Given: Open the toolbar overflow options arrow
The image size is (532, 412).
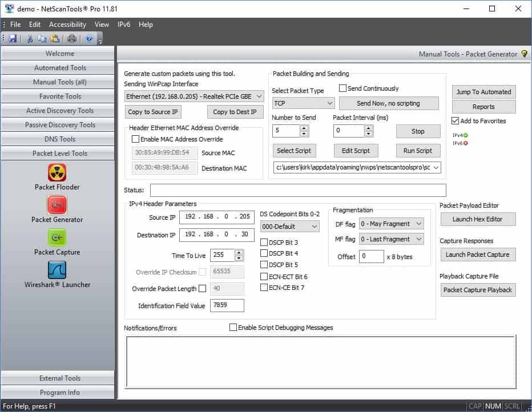Looking at the screenshot, I should 100,42.
